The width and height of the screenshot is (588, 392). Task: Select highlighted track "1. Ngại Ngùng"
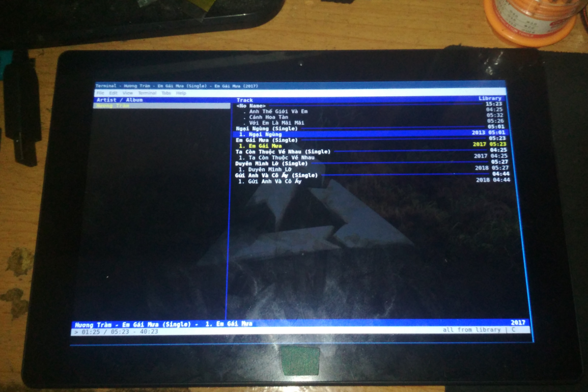coord(370,134)
